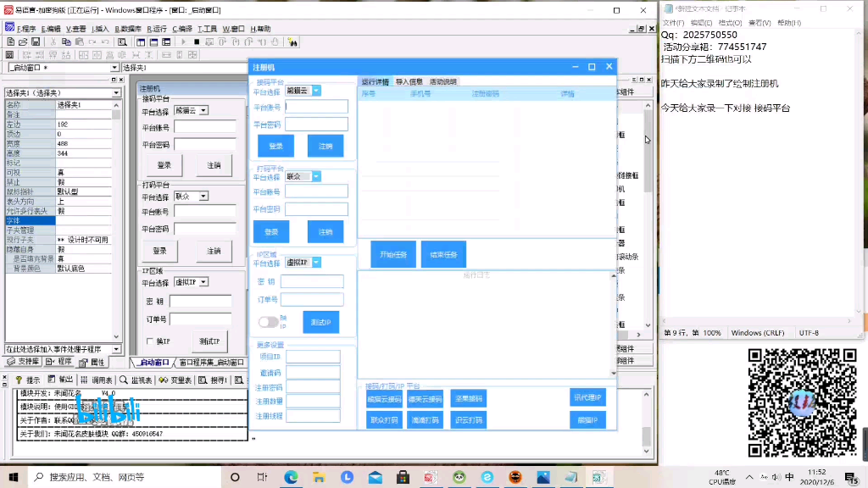Click the Paste clipboard icon in toolbar
This screenshot has width=868, height=488.
(79, 42)
